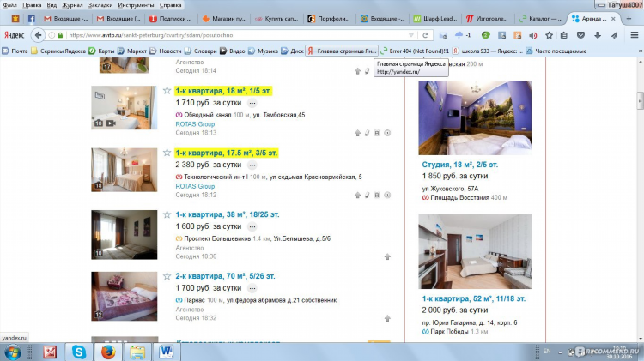Favorite the 38 m² 18/25 эт. listing star
Screen dimensions: 644x361
pyautogui.click(x=167, y=214)
